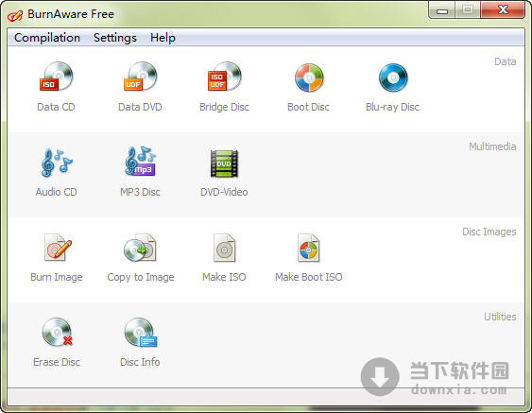Open the Help menu
The image size is (532, 413).
pos(163,38)
